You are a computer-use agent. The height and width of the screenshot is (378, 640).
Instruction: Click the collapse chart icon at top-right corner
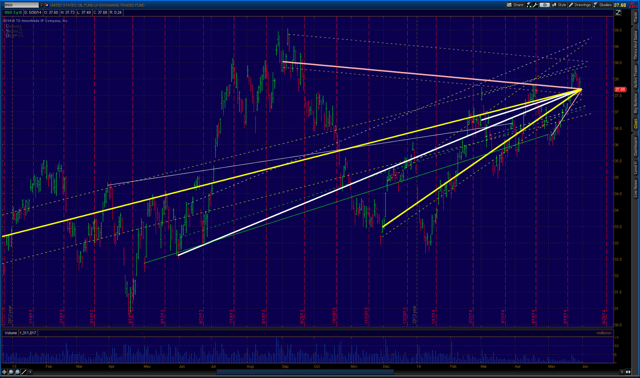619,13
